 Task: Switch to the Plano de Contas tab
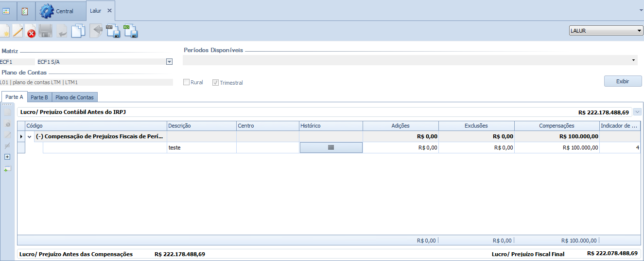click(75, 97)
